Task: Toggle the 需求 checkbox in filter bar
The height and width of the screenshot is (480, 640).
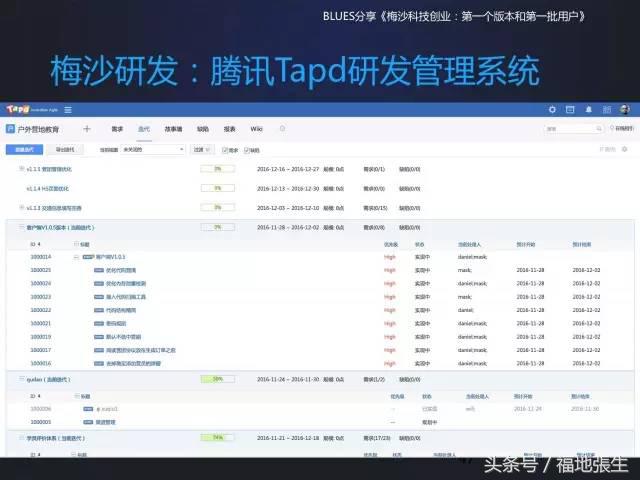Action: (x=224, y=150)
